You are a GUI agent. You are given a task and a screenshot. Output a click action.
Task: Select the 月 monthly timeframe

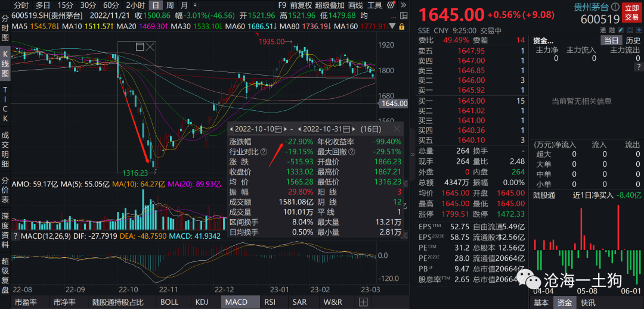[184, 5]
